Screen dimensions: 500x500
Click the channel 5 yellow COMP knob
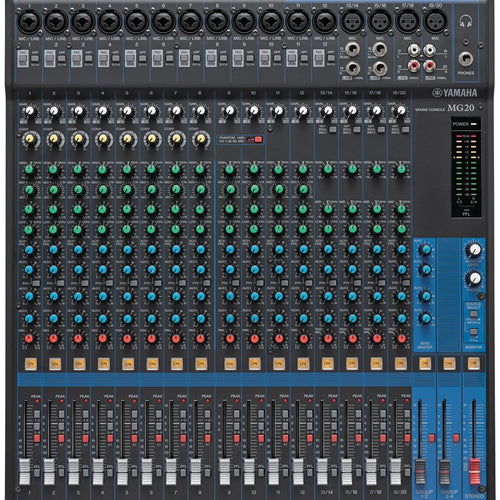pyautogui.click(x=128, y=139)
